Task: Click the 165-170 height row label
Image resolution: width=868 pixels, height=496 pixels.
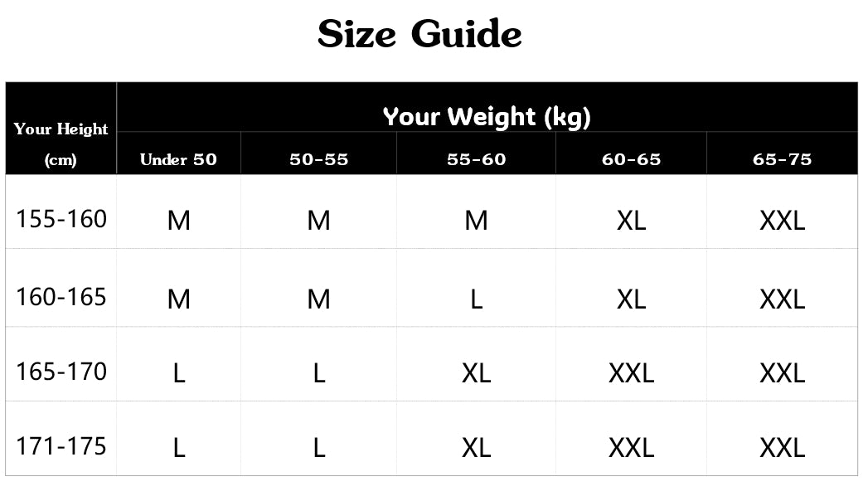Action: 61,371
